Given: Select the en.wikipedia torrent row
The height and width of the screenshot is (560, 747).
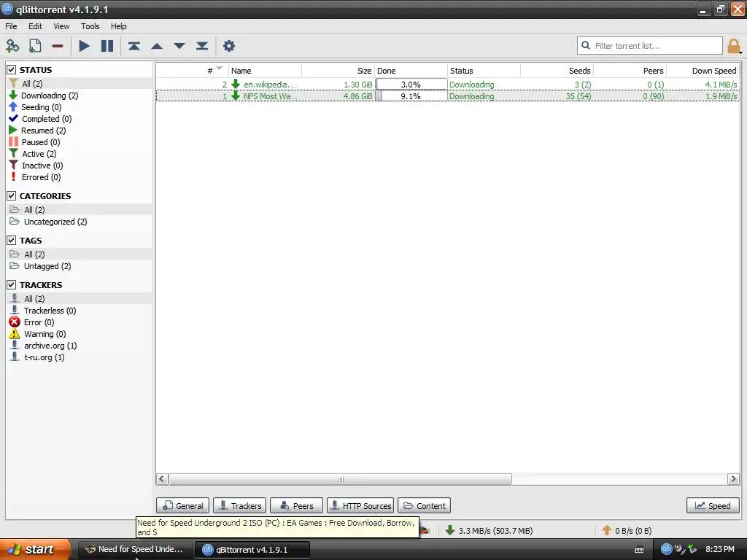Looking at the screenshot, I should [448, 85].
